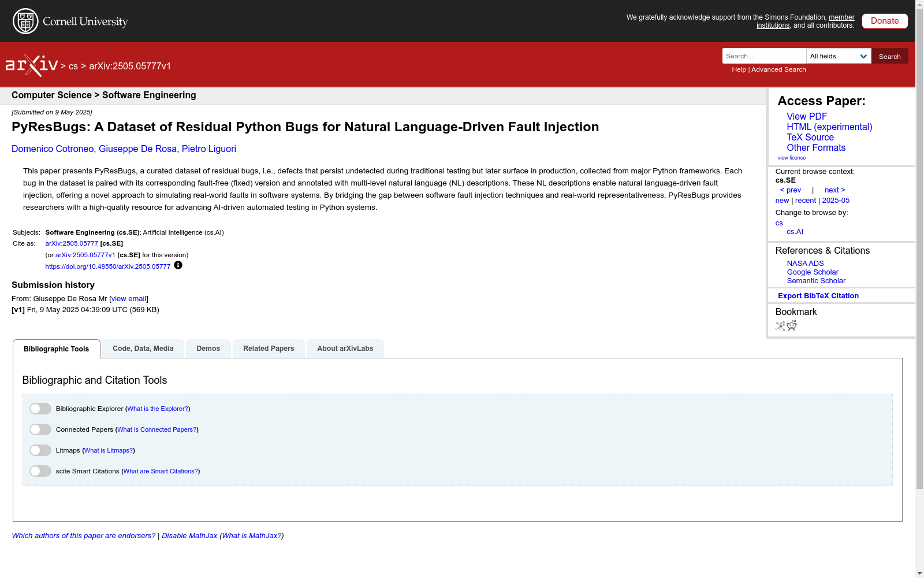Click the Cornell University logo
The height and width of the screenshot is (578, 924).
(70, 21)
